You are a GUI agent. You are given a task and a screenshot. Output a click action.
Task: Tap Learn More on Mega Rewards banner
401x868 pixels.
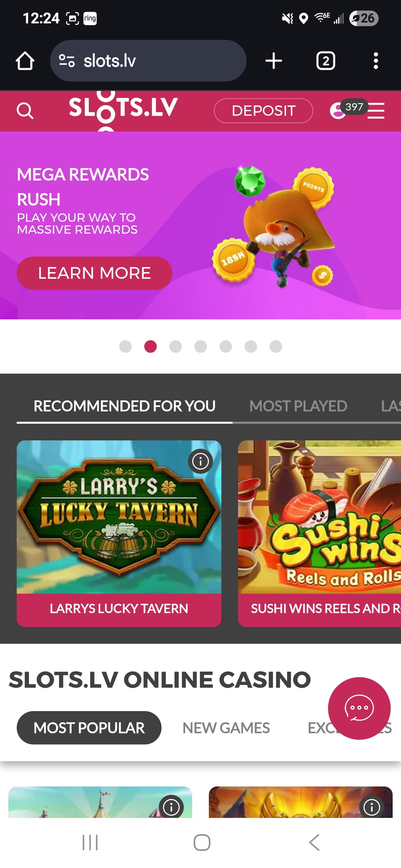(x=94, y=273)
